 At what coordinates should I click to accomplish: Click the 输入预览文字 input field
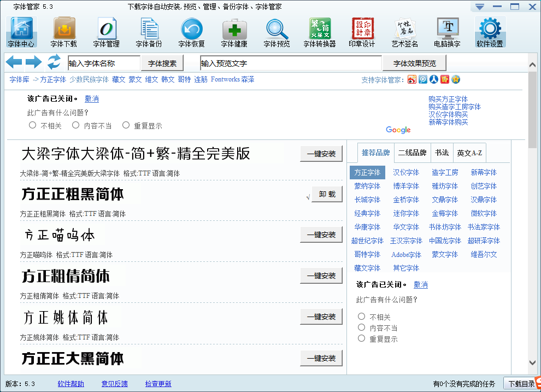pyautogui.click(x=291, y=63)
